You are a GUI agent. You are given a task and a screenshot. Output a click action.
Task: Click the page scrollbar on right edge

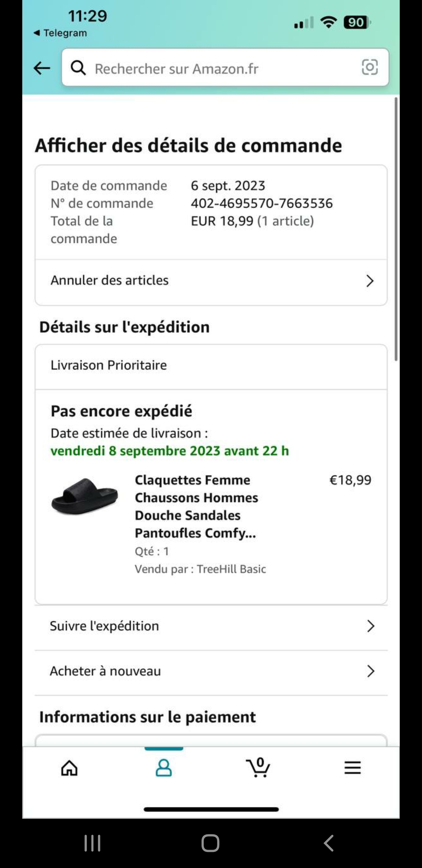396,229
